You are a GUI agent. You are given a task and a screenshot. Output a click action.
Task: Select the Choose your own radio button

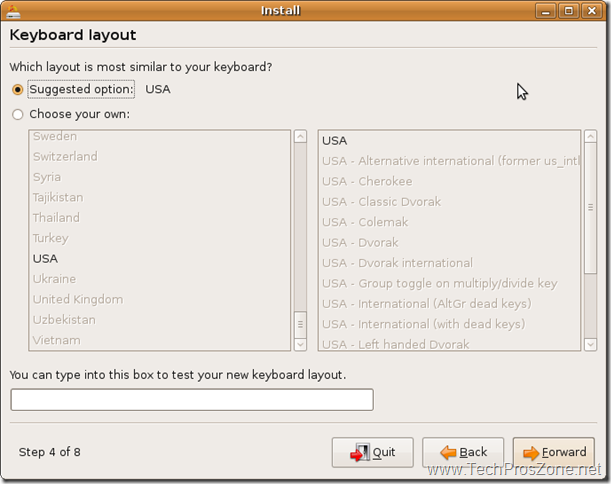click(18, 115)
